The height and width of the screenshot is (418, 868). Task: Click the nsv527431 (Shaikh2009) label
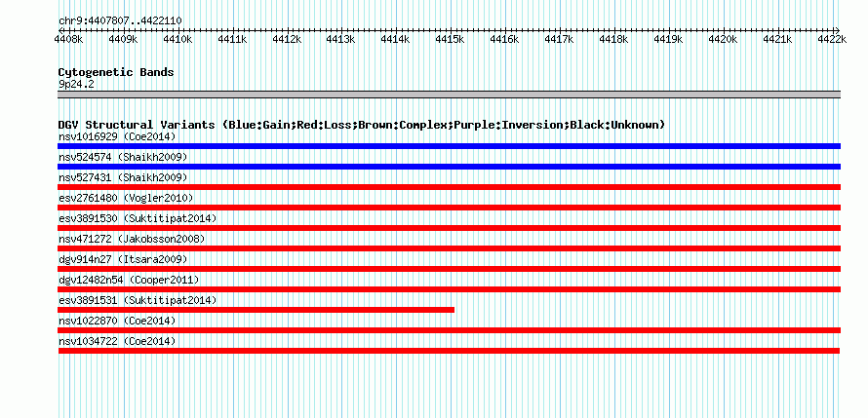click(x=123, y=177)
